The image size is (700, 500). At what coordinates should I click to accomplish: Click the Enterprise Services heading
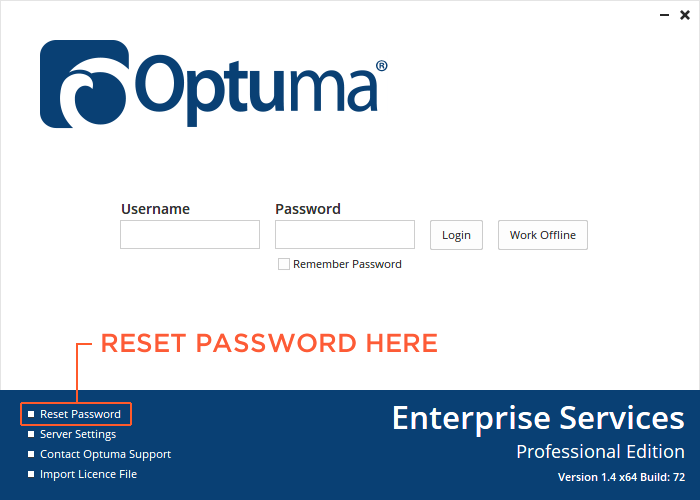[538, 419]
